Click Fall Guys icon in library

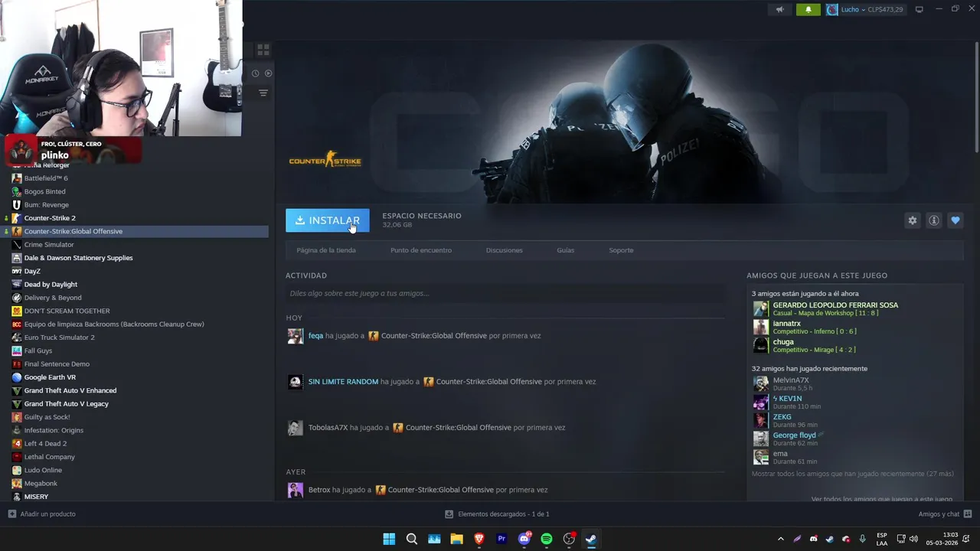(17, 350)
